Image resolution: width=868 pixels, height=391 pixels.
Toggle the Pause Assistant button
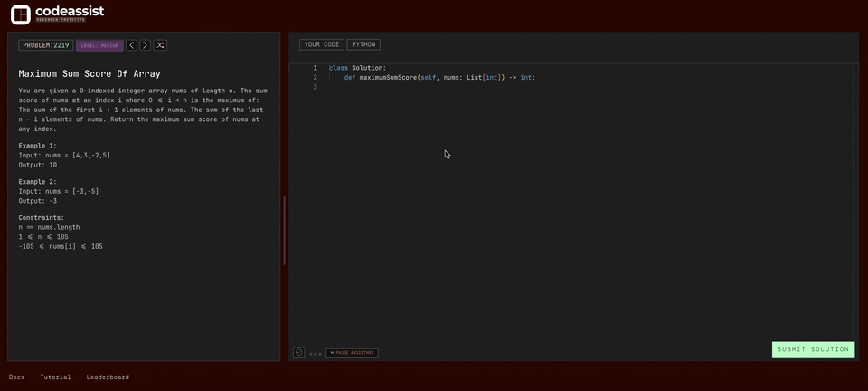[352, 353]
